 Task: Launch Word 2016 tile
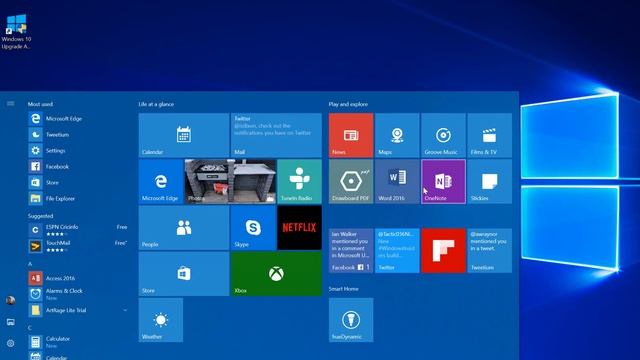[397, 181]
